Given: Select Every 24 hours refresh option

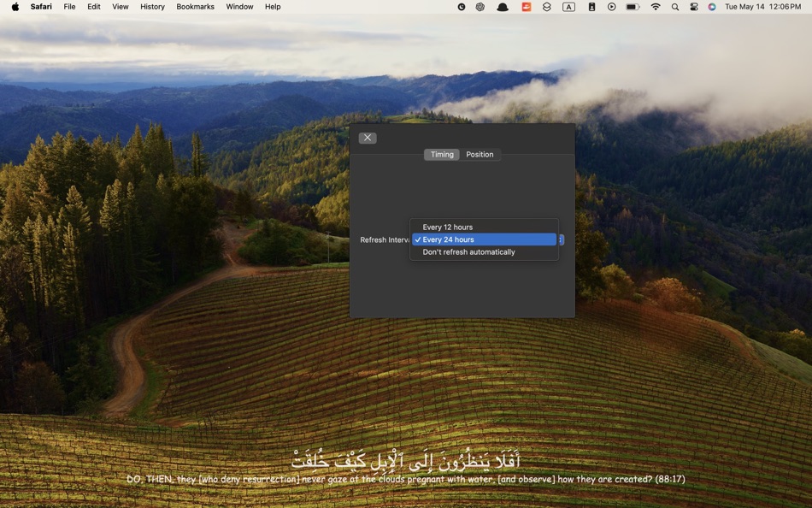Looking at the screenshot, I should point(484,239).
